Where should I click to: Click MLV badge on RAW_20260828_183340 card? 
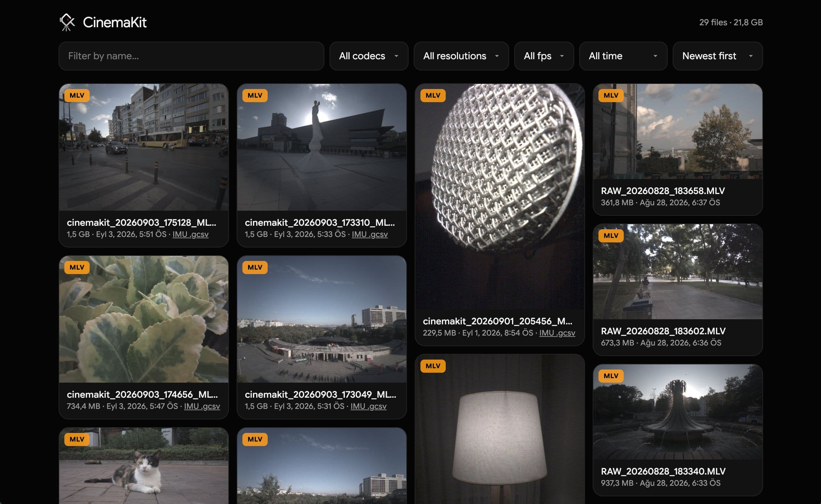(611, 376)
